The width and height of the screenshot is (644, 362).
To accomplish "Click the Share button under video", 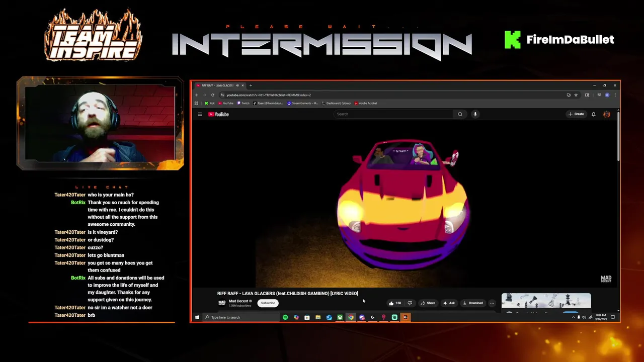I will (428, 303).
